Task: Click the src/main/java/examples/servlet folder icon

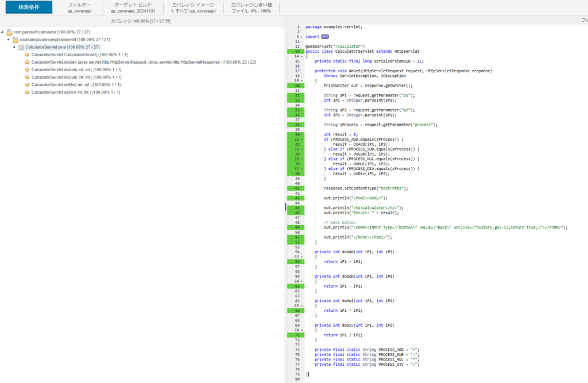Action: tap(15, 40)
